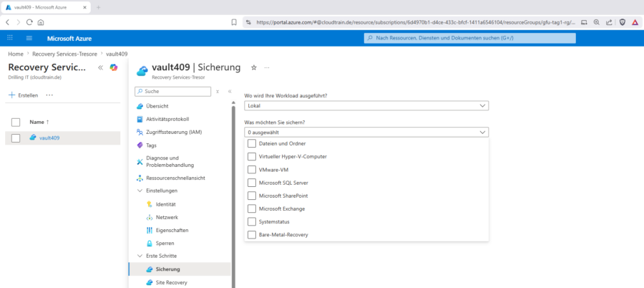Screen dimensions: 644x288
Task: Open new browser tab with plus
Action: point(98,7)
